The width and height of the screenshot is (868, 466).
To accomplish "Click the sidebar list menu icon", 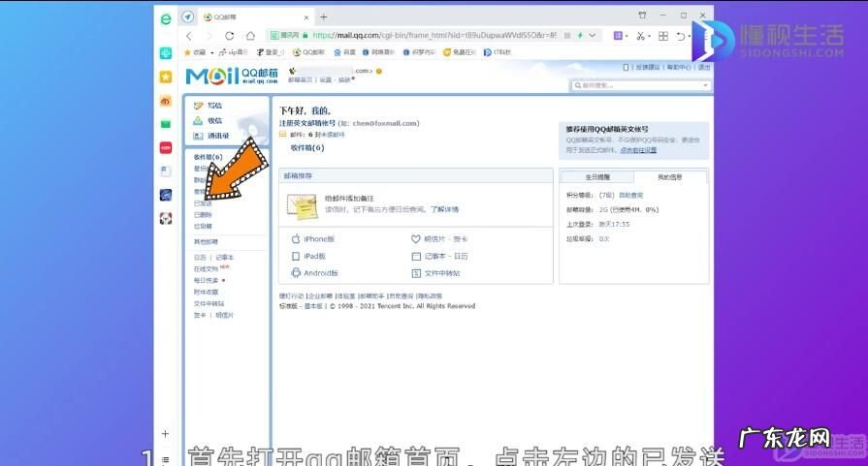I will (165, 459).
